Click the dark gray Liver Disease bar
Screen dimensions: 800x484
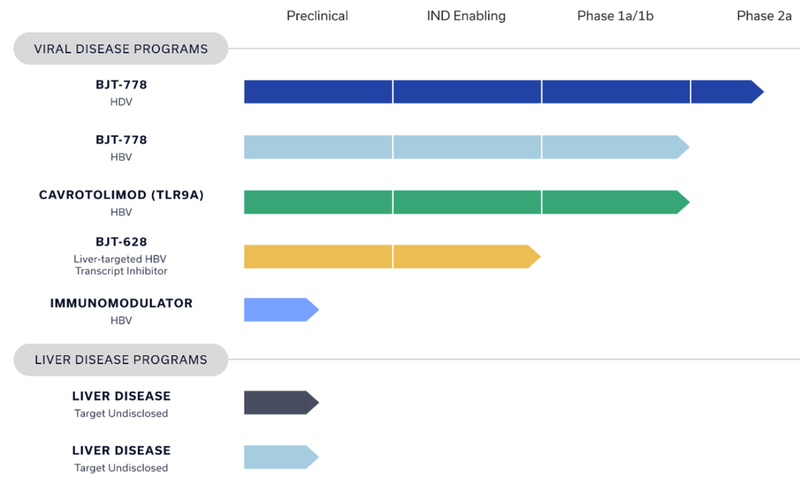[279, 402]
